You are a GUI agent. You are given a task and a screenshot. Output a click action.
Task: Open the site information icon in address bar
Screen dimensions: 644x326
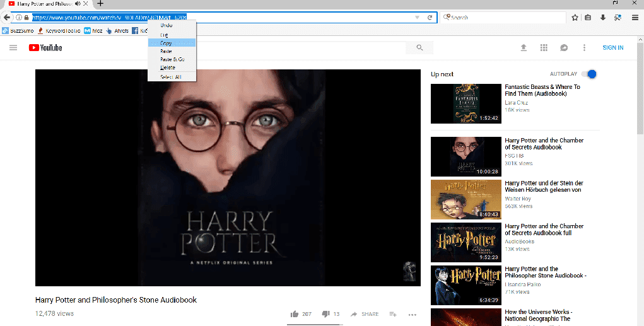pos(19,18)
